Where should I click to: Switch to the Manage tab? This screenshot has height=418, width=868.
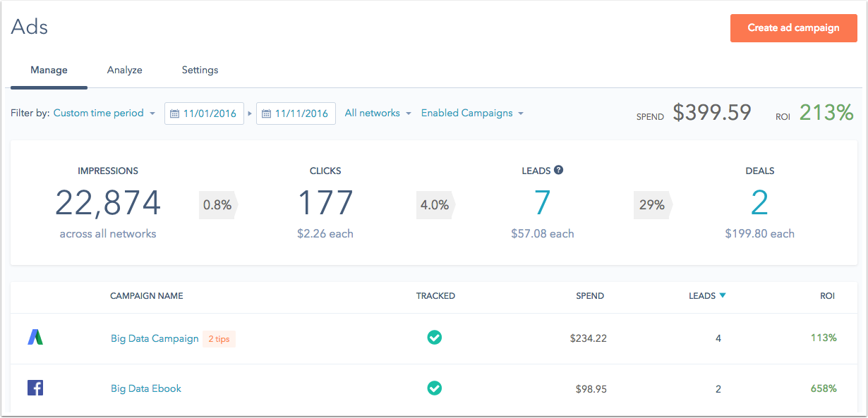[49, 70]
